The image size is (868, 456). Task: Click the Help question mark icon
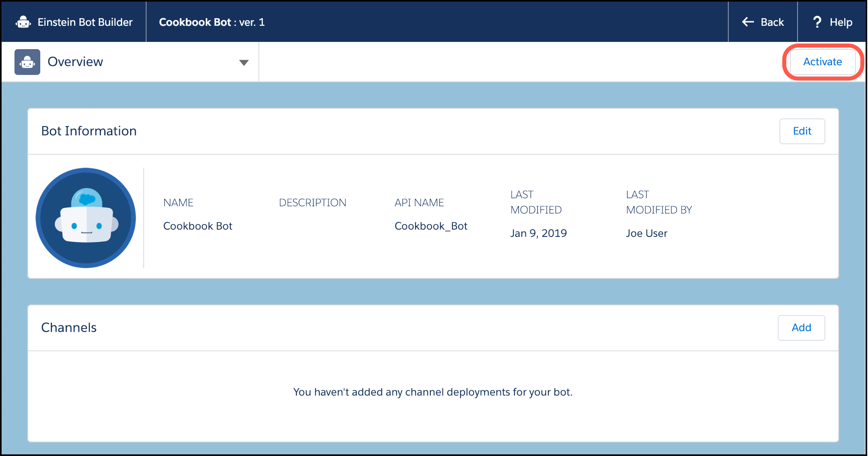[x=817, y=22]
